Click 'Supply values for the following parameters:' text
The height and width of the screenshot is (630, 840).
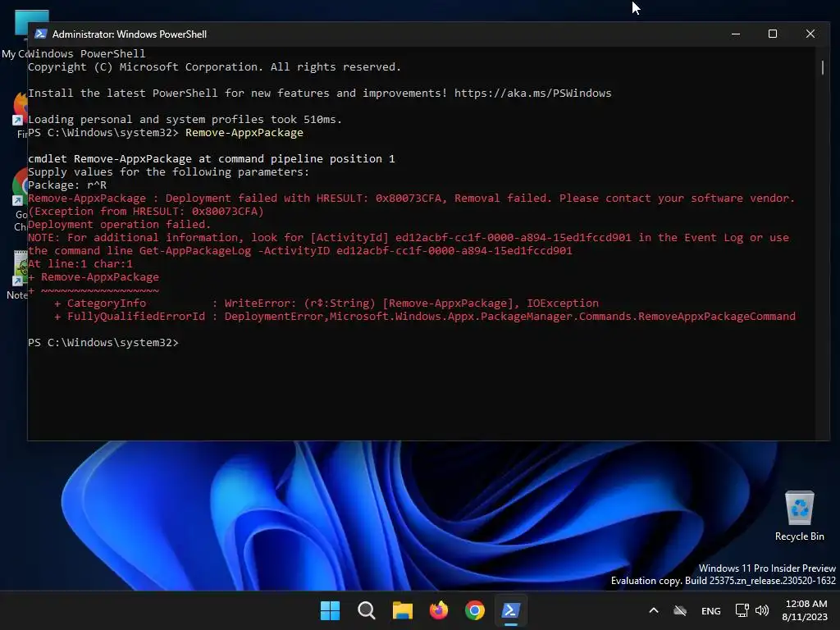(x=169, y=172)
